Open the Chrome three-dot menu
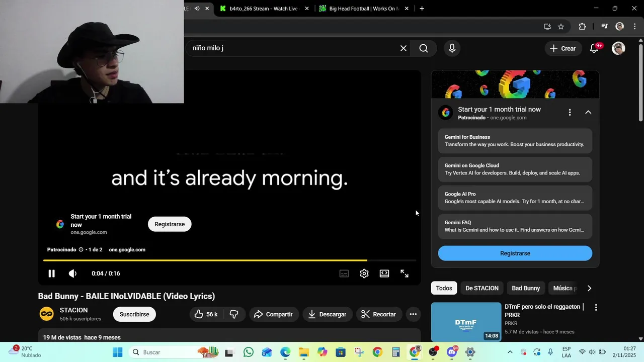 pyautogui.click(x=633, y=27)
